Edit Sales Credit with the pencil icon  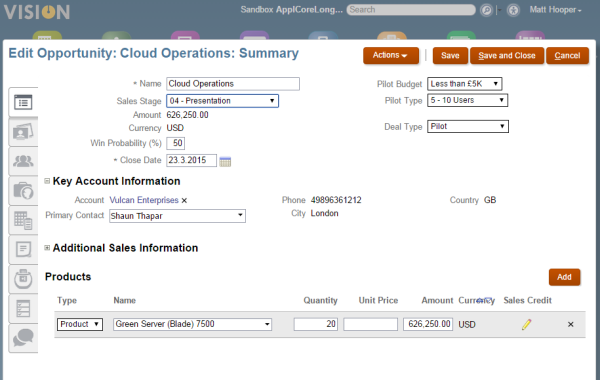pyautogui.click(x=527, y=325)
